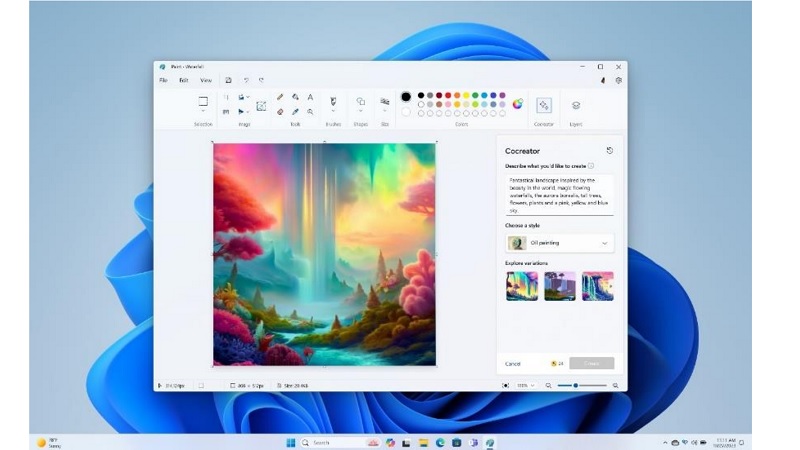
Task: Expand the Size dropdown arrow
Action: 385,111
